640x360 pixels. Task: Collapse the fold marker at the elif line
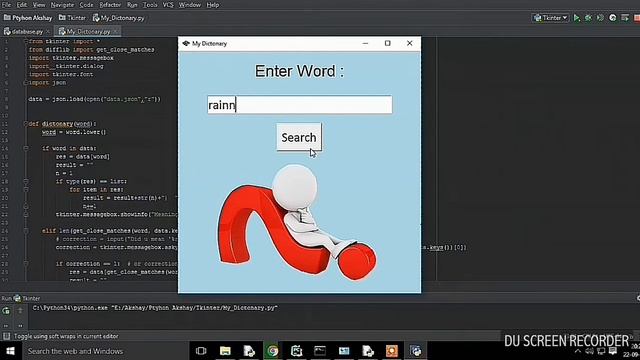point(26,231)
